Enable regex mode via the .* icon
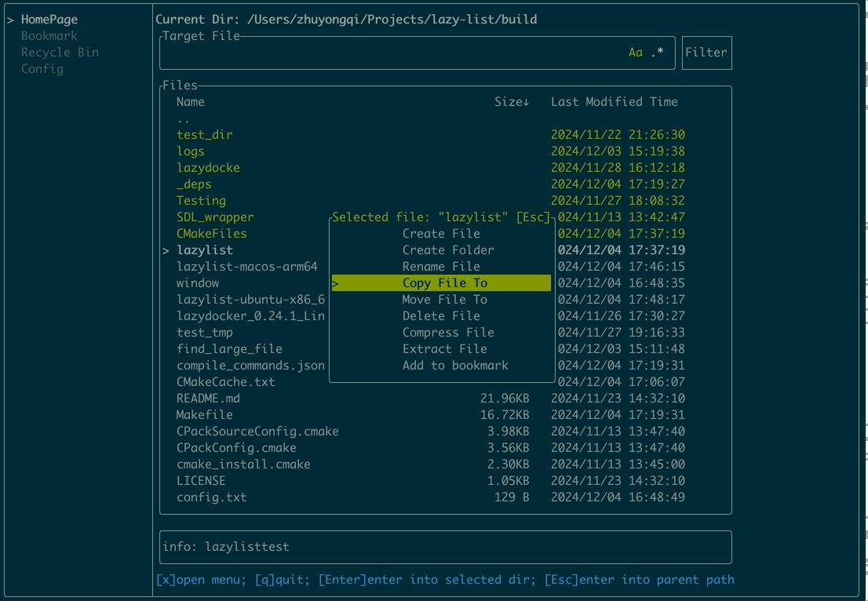 [656, 52]
